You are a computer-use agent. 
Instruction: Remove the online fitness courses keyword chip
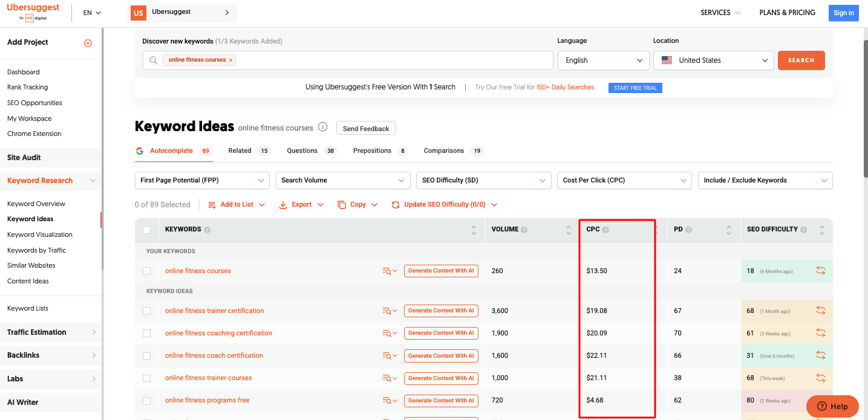pos(230,60)
